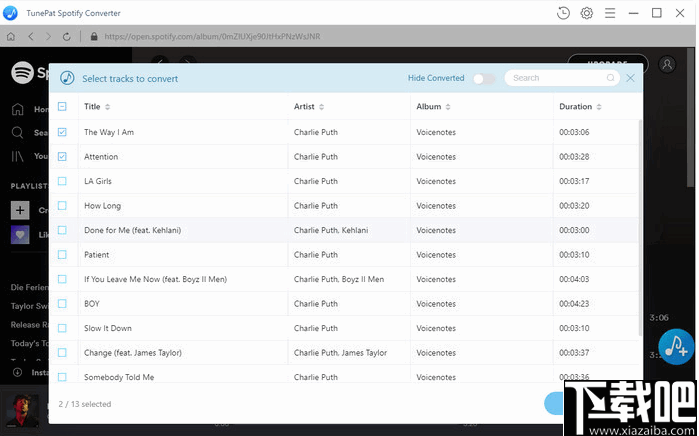Screen dimensions: 699x436
Task: Toggle the select-all tracks checkbox
Action: (62, 107)
